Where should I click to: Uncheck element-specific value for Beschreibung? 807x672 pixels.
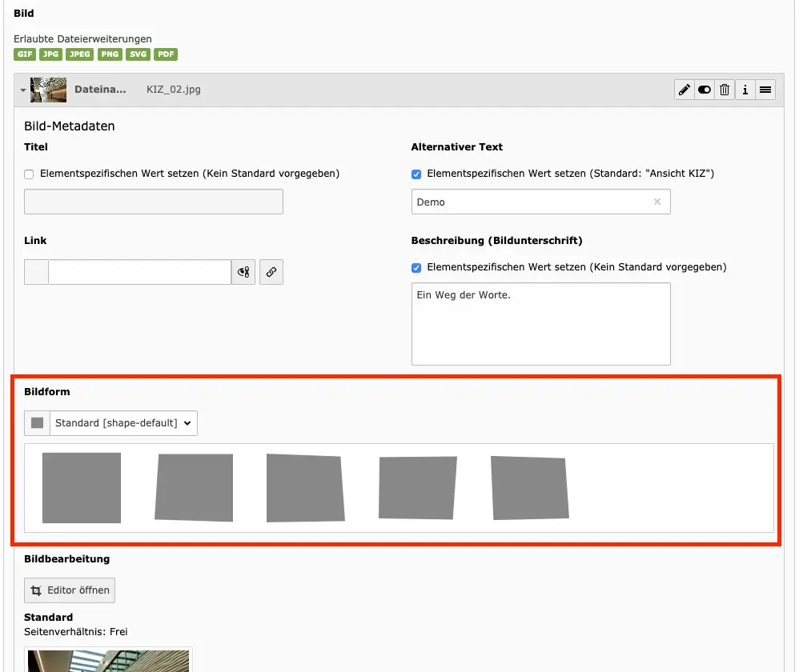pyautogui.click(x=416, y=267)
